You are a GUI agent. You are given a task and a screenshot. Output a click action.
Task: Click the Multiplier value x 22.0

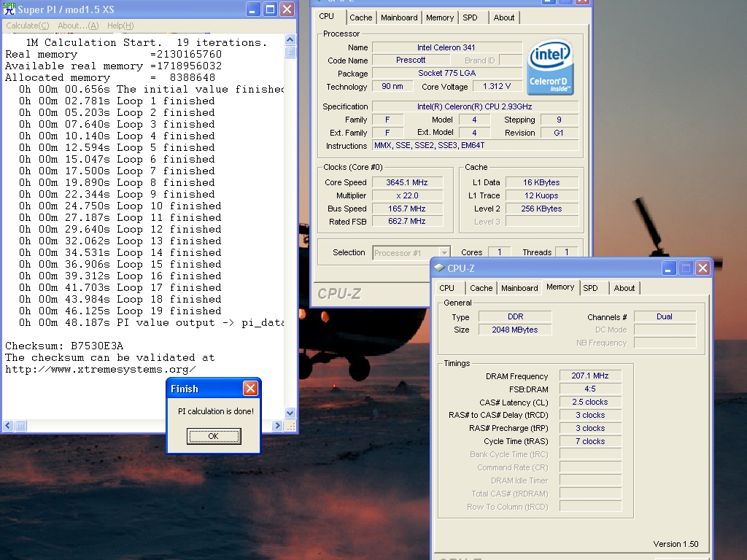[407, 195]
